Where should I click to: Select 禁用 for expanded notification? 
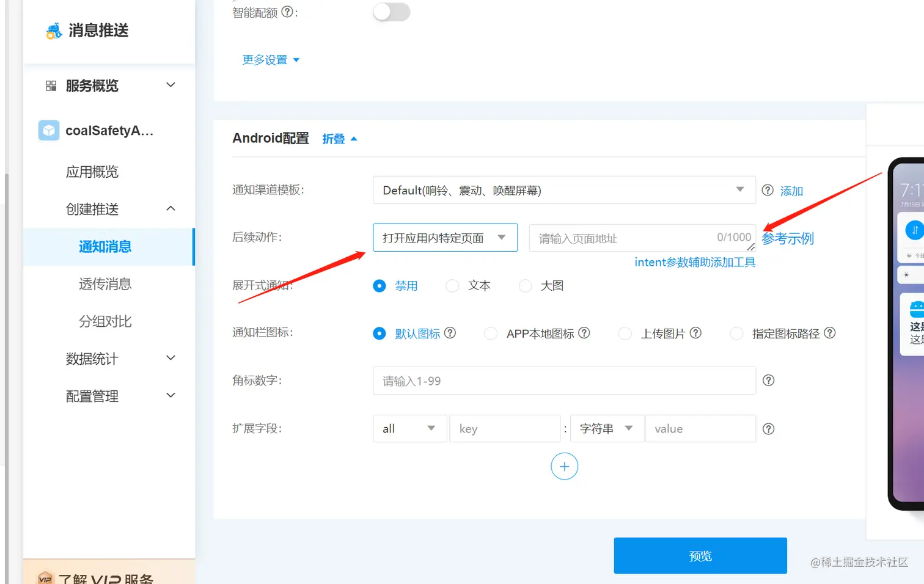point(380,286)
